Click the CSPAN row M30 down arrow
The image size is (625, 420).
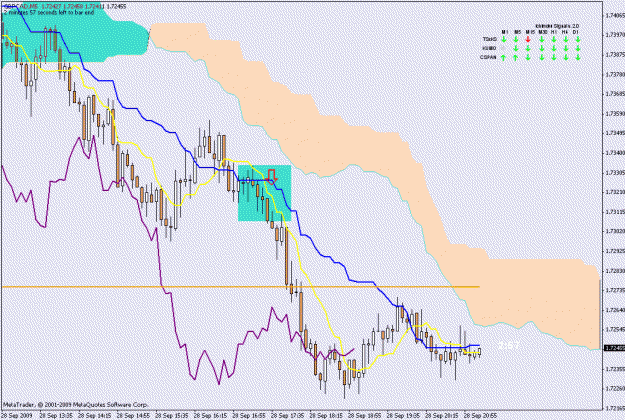pyautogui.click(x=542, y=58)
